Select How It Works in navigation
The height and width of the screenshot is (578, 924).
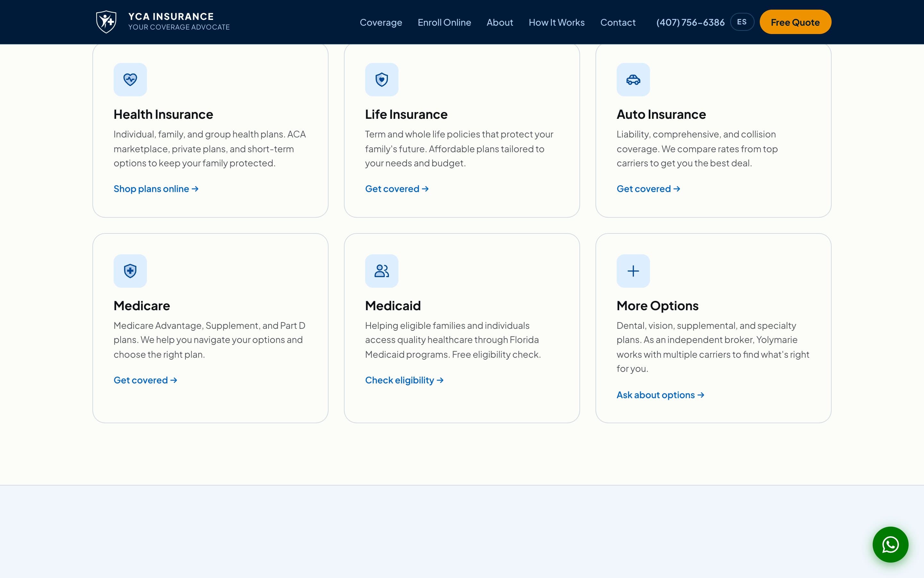pyautogui.click(x=556, y=22)
